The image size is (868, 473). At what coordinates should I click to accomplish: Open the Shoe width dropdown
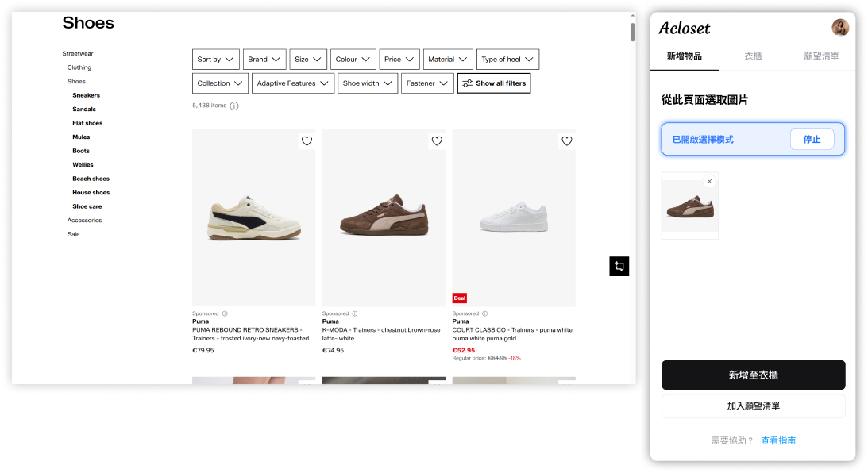pos(368,83)
